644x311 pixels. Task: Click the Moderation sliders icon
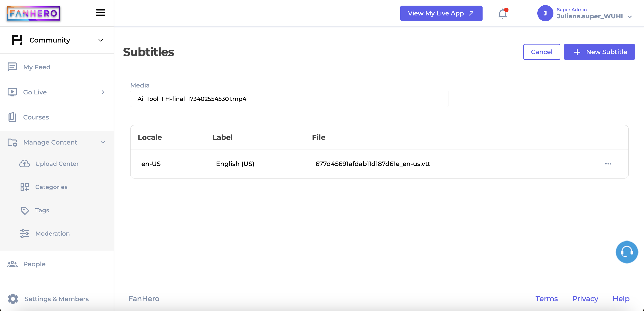click(25, 233)
